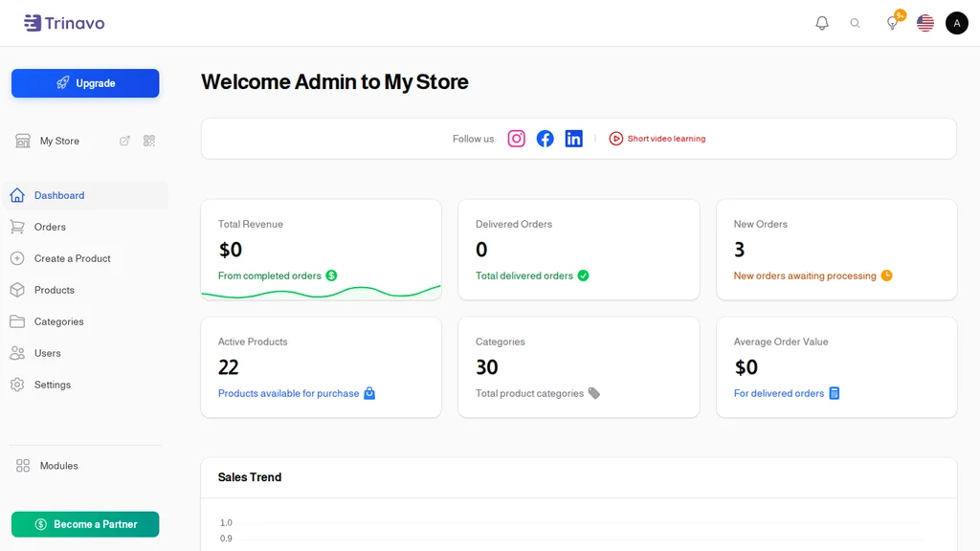Screen dimensions: 980x551
Task: Open Categories in the sidebar
Action: [x=85, y=321]
